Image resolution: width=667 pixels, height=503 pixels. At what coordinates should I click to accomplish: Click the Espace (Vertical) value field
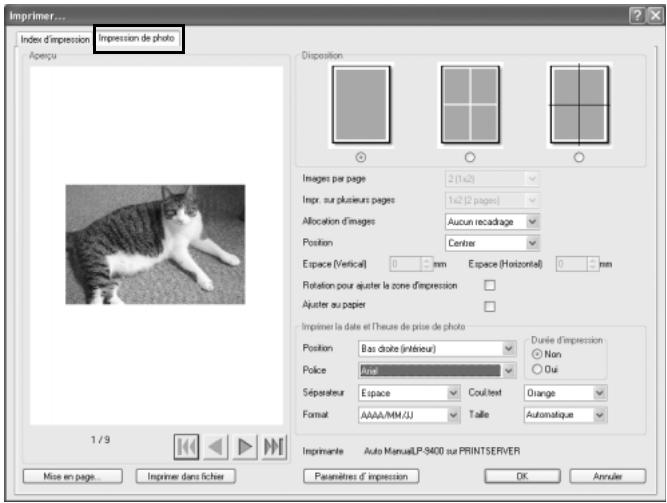[x=406, y=264]
